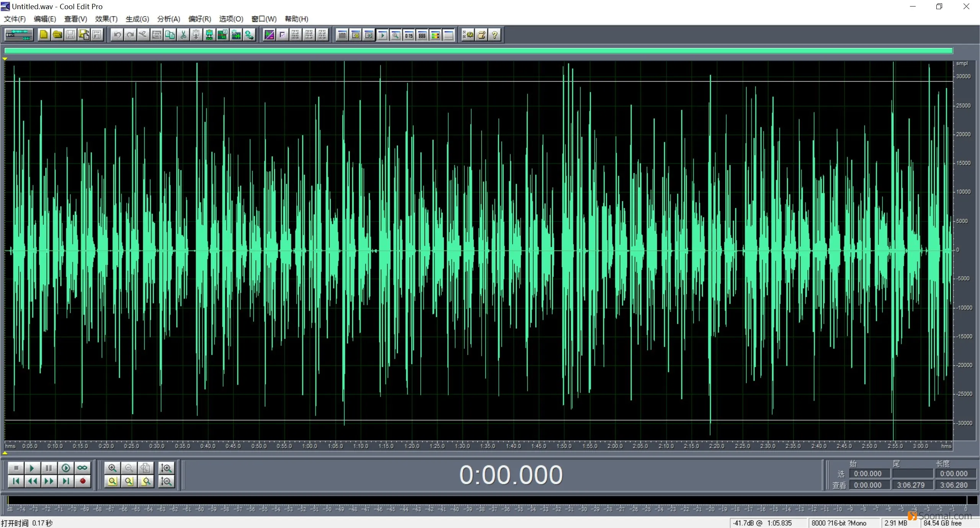Toggle the transport controls window button in toolbar

[x=382, y=35]
